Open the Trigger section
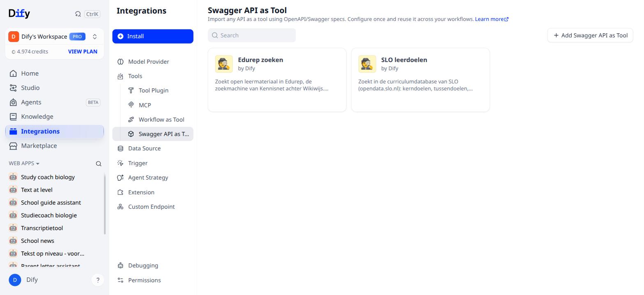The image size is (644, 295). tap(153, 163)
